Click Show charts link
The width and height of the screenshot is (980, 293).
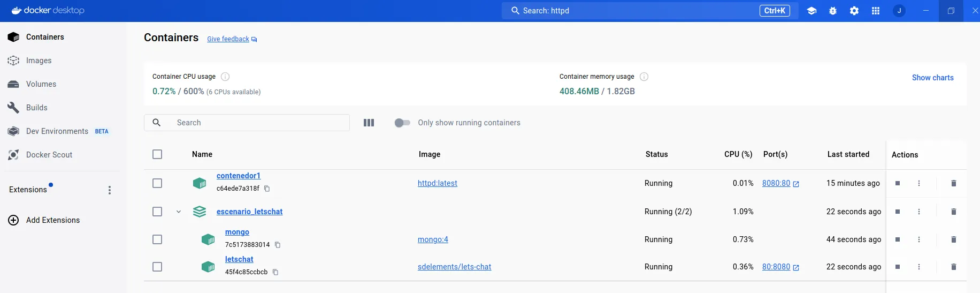pos(932,78)
